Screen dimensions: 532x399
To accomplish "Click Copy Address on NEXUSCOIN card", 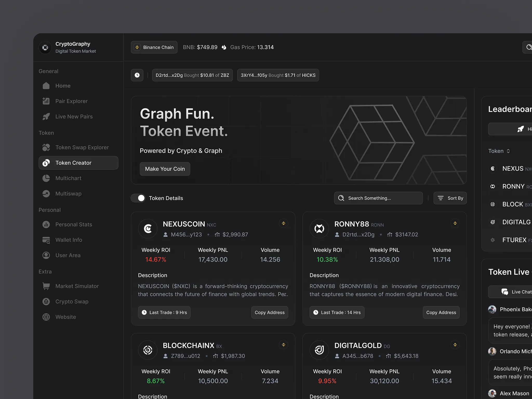I will click(269, 312).
